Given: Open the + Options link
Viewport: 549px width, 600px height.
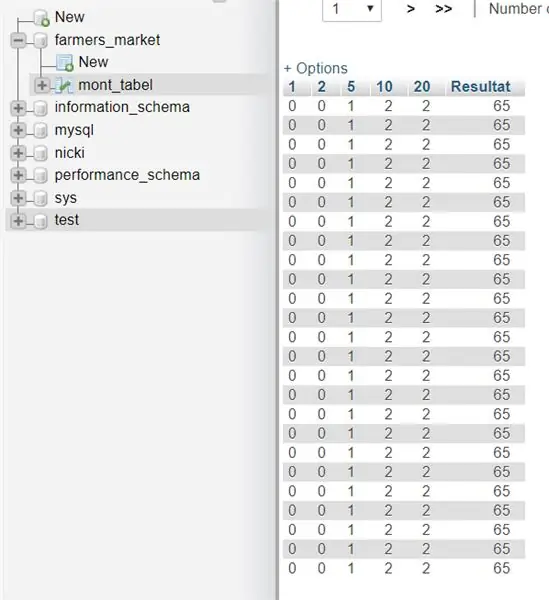Looking at the screenshot, I should point(316,68).
